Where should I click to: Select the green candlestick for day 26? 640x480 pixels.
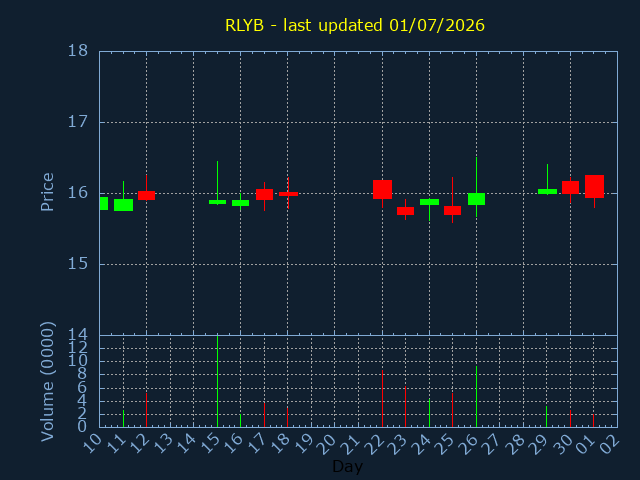476,199
